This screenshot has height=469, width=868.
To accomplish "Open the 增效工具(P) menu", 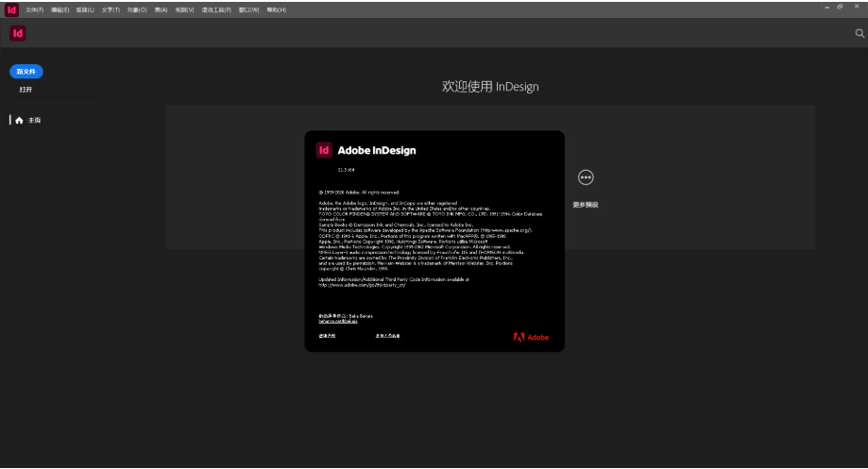I will (x=216, y=10).
